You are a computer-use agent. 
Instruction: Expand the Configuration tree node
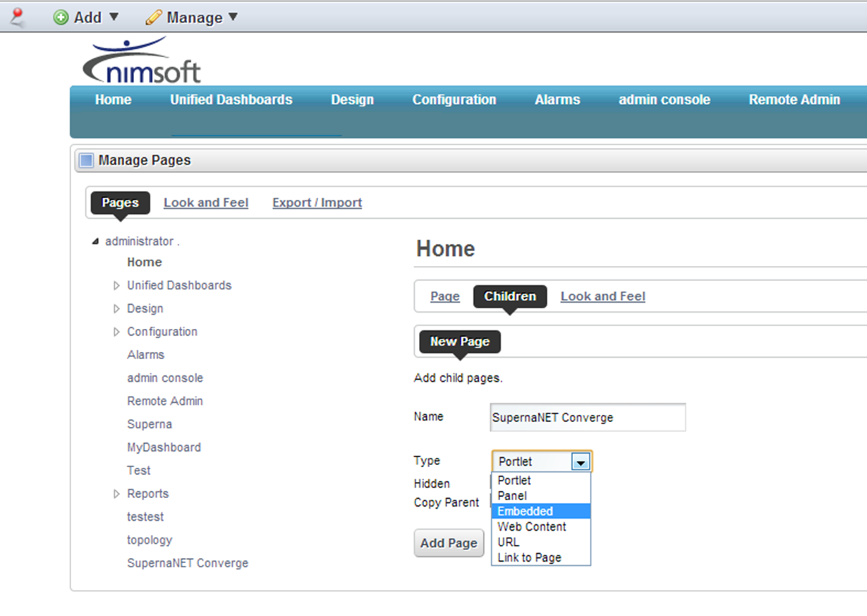117,332
